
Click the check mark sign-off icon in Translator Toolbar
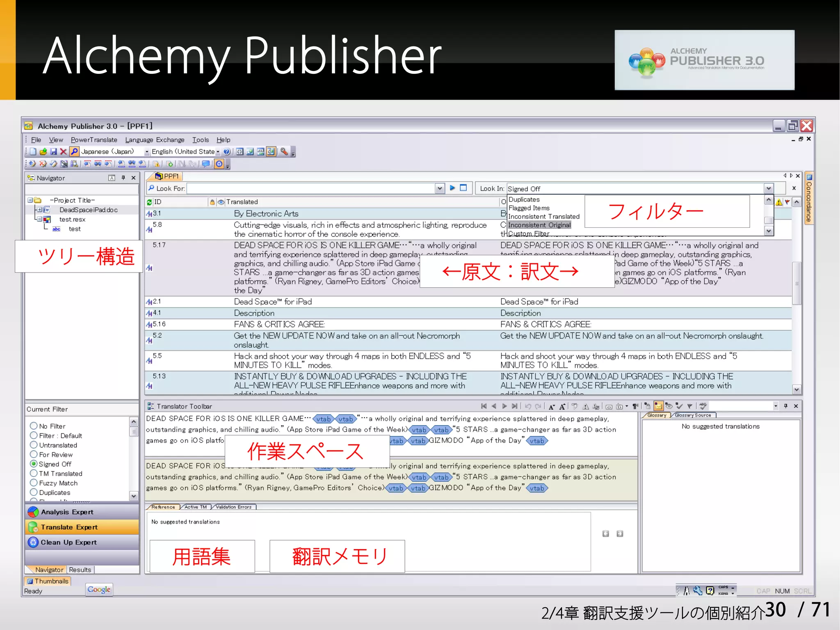(680, 406)
